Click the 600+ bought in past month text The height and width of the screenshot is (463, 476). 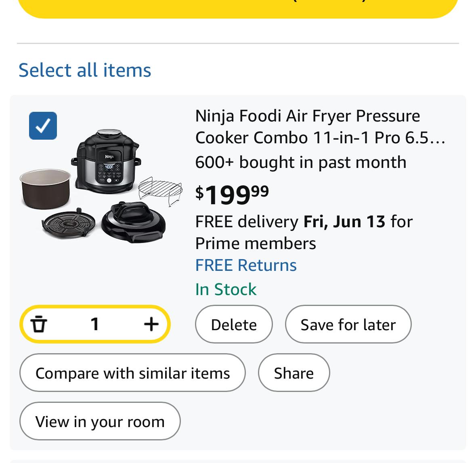[x=300, y=162]
